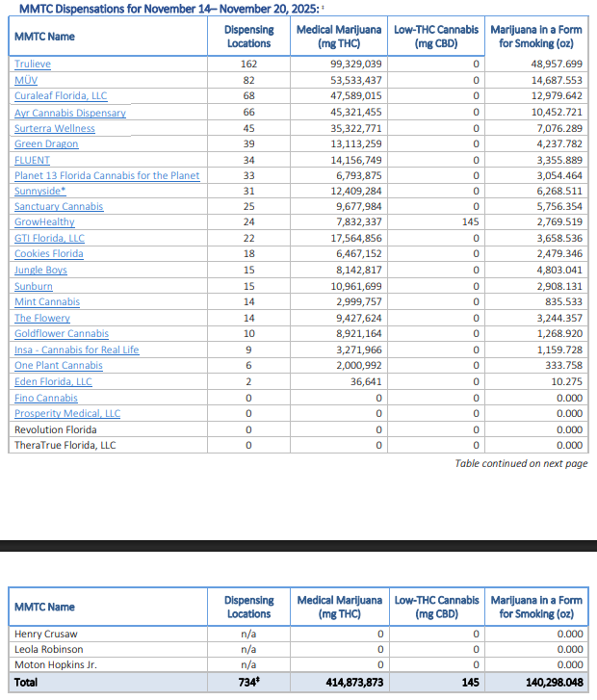Open the Trulieve link
The image size is (597, 700).
tap(34, 65)
